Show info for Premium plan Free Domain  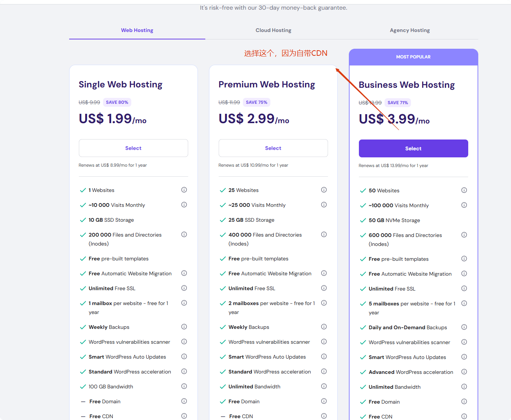click(324, 401)
